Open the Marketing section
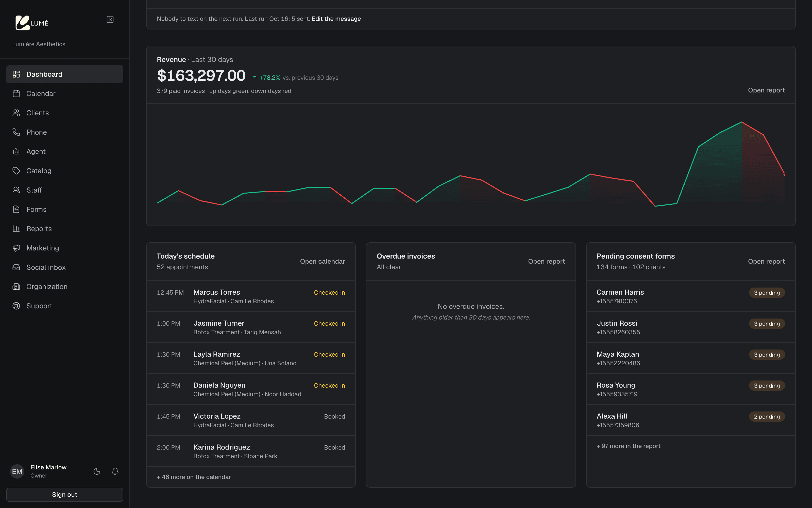The image size is (812, 508). click(65, 248)
